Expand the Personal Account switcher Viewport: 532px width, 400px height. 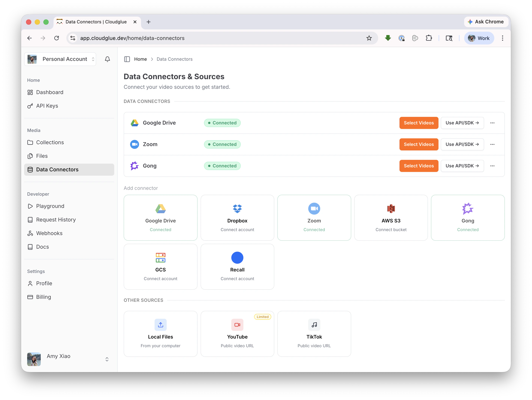click(x=93, y=59)
